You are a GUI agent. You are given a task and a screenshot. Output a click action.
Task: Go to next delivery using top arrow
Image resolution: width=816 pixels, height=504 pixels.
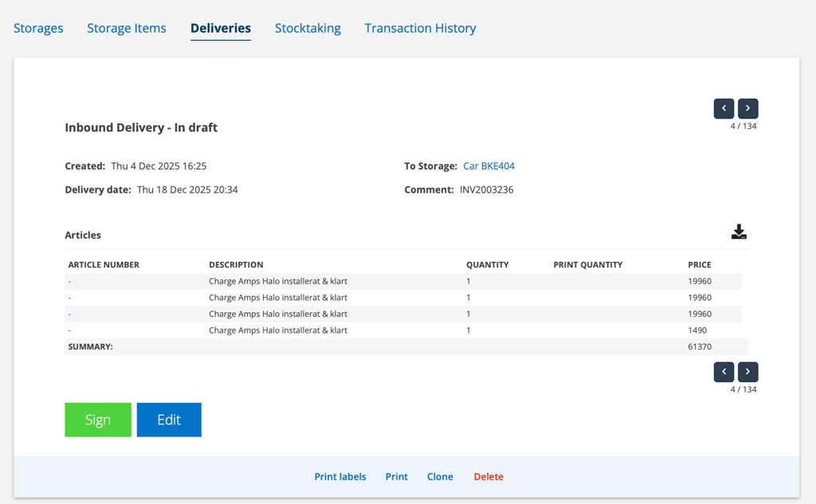pyautogui.click(x=747, y=108)
